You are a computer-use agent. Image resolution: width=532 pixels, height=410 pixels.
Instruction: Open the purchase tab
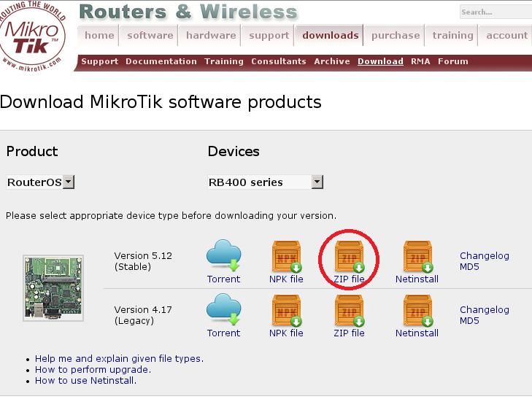click(396, 35)
